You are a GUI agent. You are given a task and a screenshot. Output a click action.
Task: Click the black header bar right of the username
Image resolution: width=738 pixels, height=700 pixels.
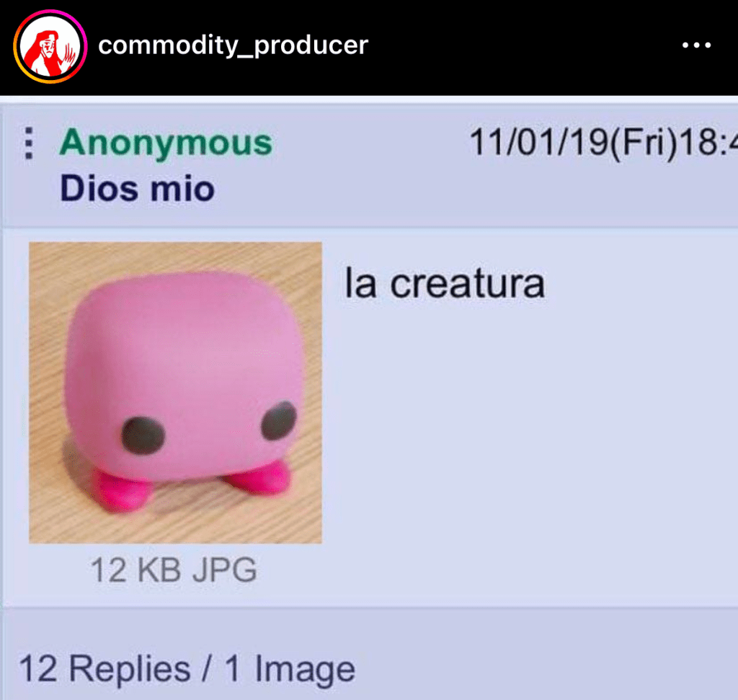pos(523,45)
